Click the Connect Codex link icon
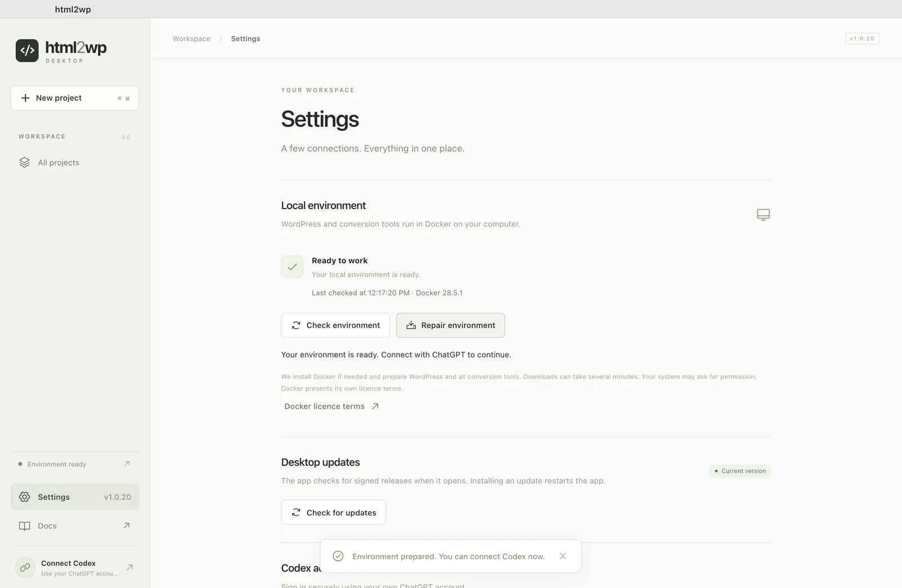Screen dimensions: 902x588 tap(25, 567)
